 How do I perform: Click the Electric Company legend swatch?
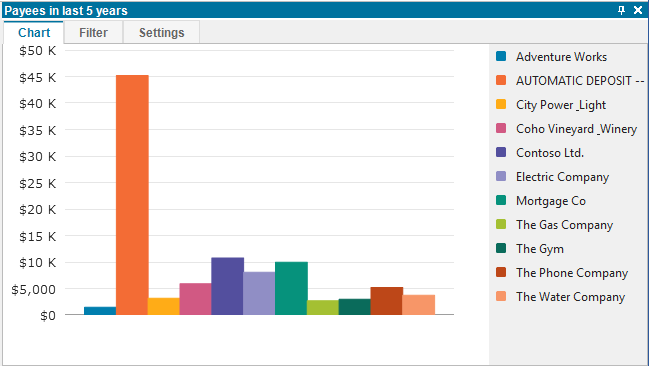[501, 176]
